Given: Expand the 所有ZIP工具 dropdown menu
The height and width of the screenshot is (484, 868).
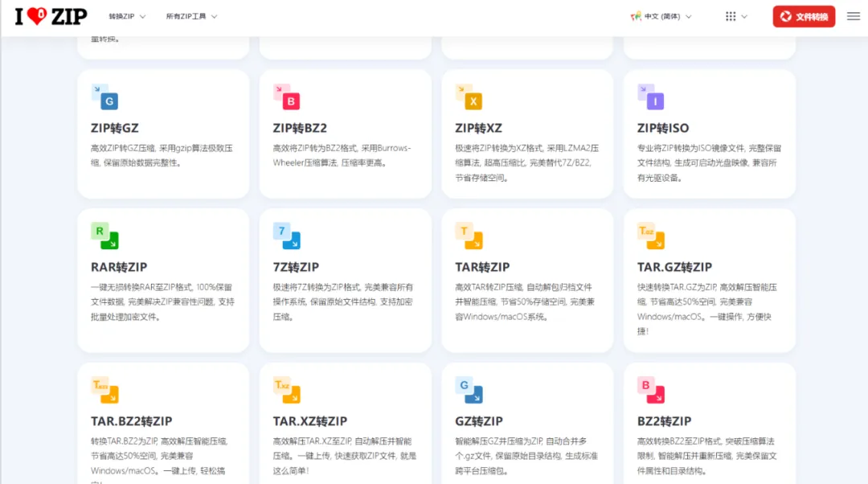Looking at the screenshot, I should 191,17.
